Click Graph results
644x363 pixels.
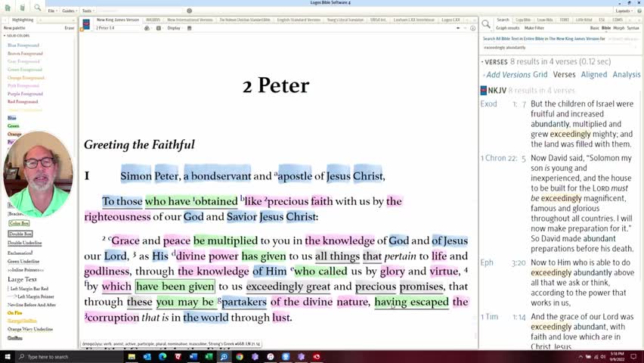point(508,28)
